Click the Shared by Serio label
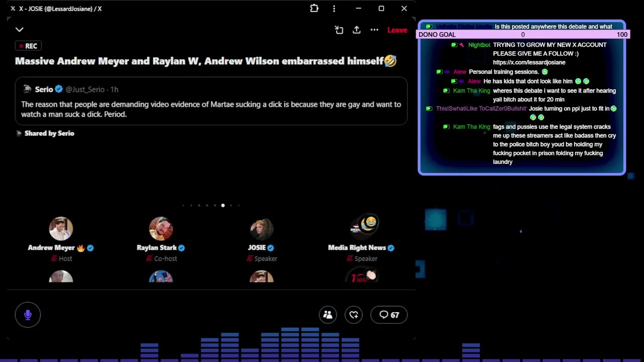 (x=49, y=133)
